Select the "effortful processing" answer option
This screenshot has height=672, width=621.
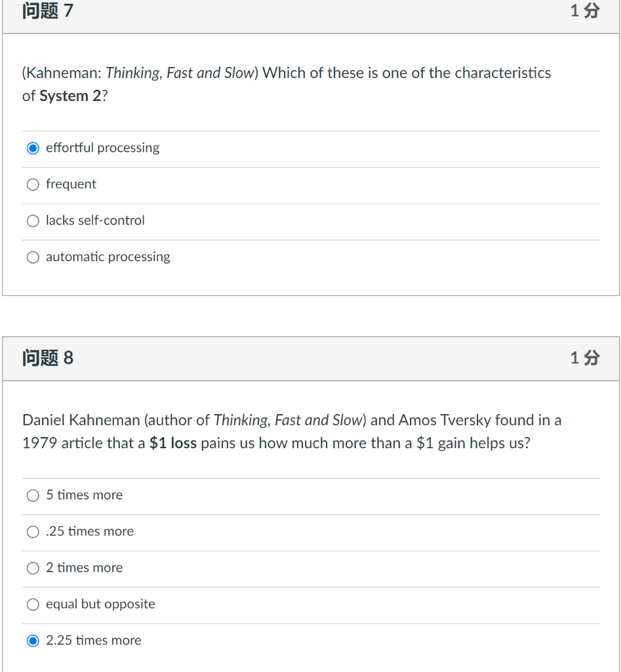[x=33, y=148]
